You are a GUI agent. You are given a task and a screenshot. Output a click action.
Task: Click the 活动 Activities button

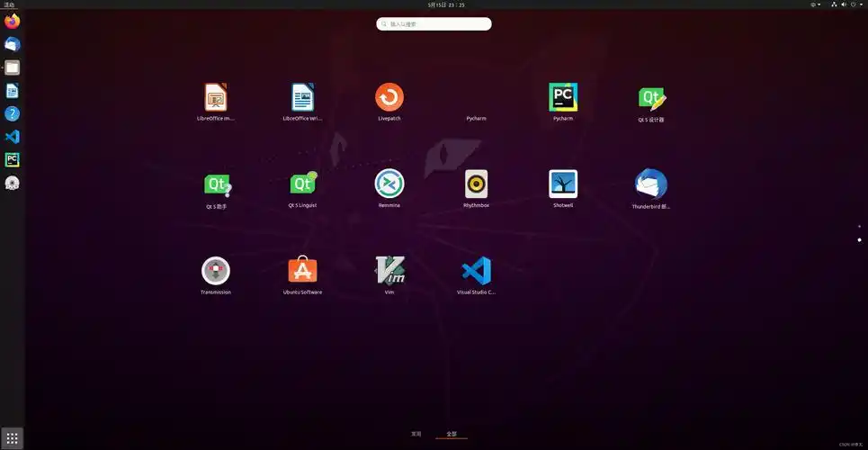point(9,4)
